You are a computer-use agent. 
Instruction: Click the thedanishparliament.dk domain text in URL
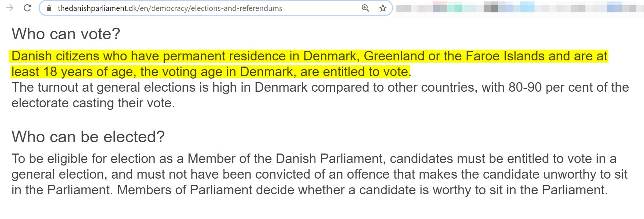pos(97,8)
